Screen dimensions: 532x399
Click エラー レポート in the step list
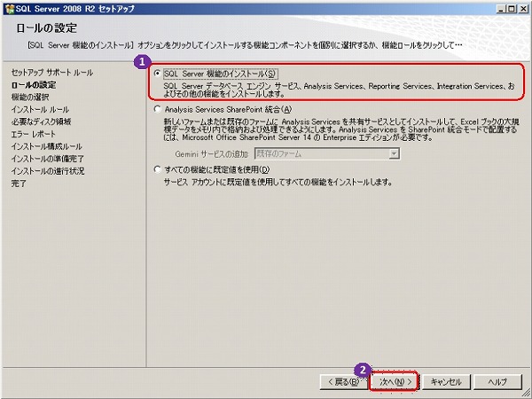(34, 134)
